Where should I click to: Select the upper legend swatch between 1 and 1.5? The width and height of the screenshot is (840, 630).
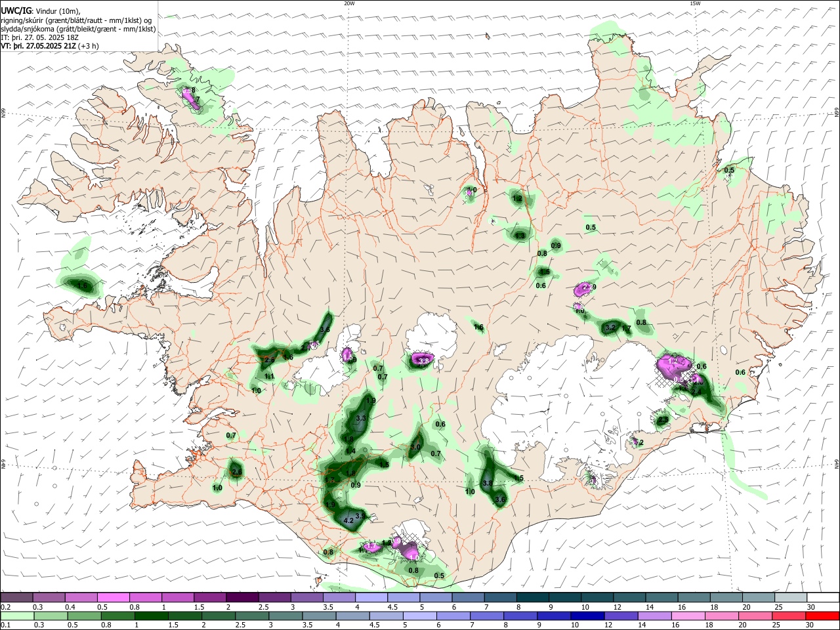(178, 597)
